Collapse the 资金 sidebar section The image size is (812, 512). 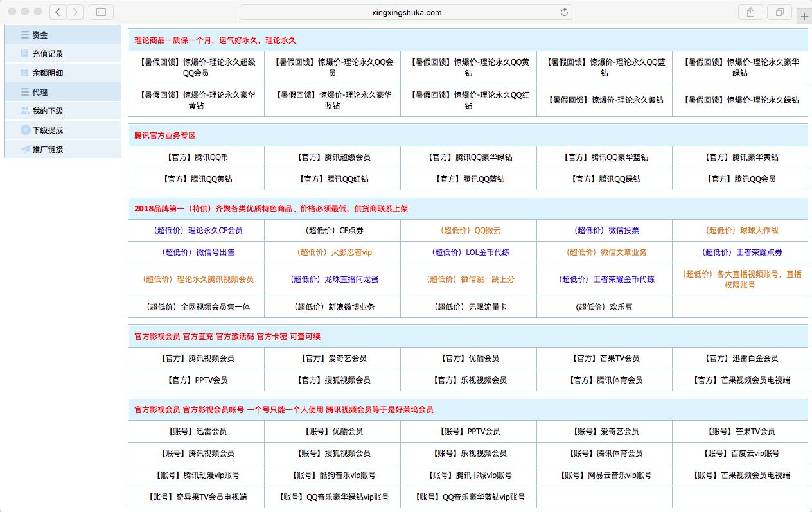pyautogui.click(x=63, y=35)
